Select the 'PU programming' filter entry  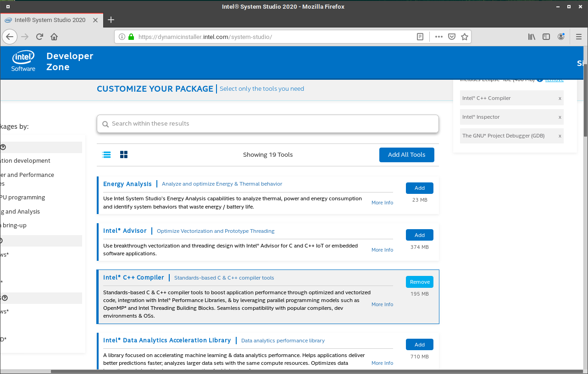pos(22,198)
